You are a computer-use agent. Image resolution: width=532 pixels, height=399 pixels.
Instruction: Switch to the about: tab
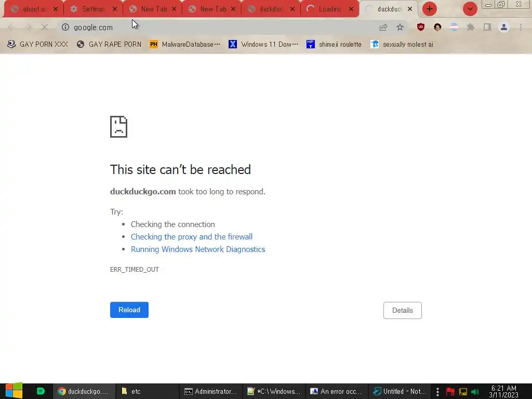click(34, 9)
